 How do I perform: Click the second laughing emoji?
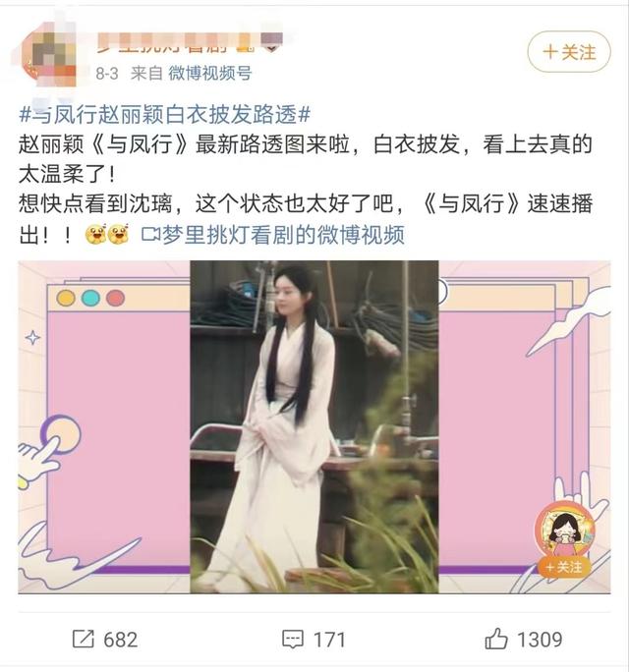118,234
